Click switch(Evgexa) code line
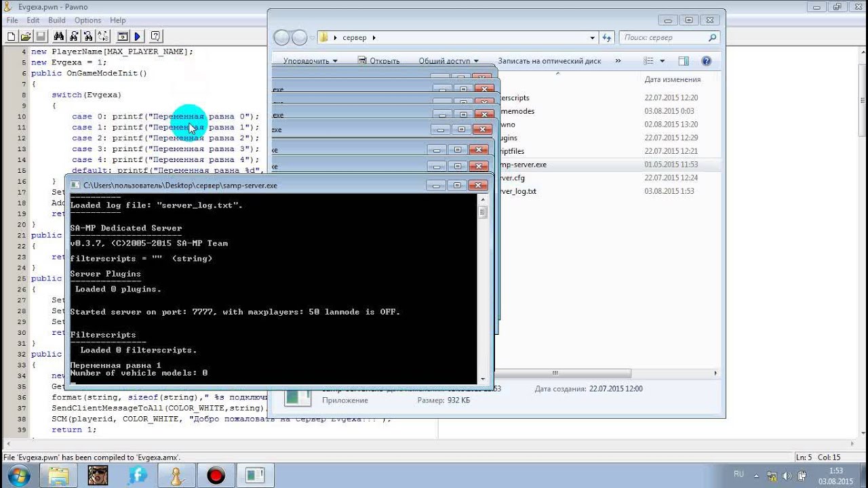Viewport: 868px width, 488px height. tap(86, 95)
